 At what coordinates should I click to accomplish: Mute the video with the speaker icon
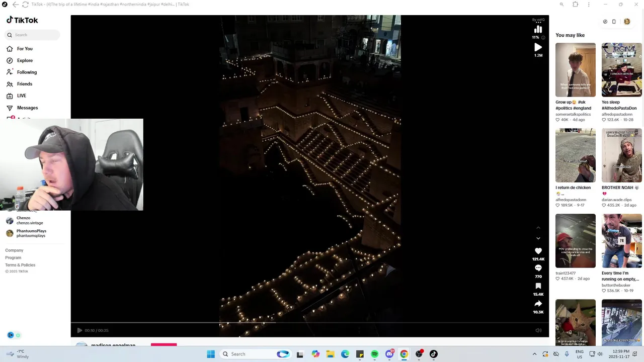tap(538, 330)
